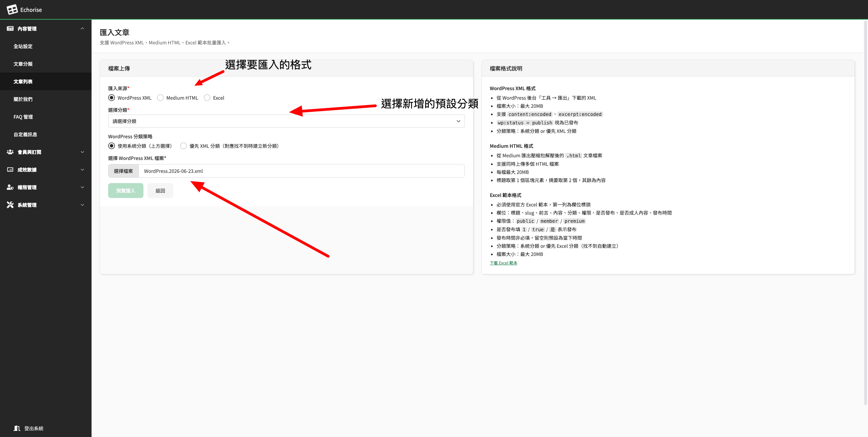Click the 登出系統 door icon
Image resolution: width=868 pixels, height=437 pixels.
pyautogui.click(x=17, y=428)
